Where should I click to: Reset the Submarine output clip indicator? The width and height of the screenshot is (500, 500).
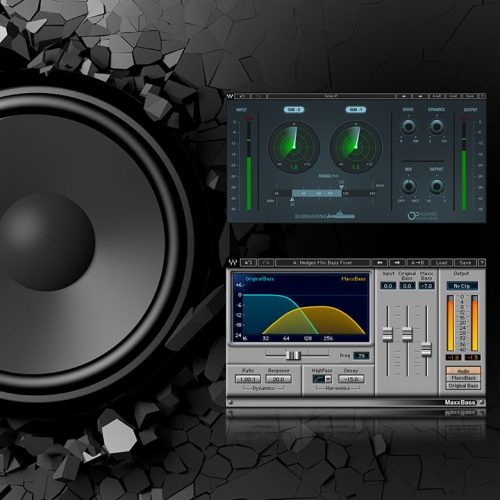pos(464,118)
